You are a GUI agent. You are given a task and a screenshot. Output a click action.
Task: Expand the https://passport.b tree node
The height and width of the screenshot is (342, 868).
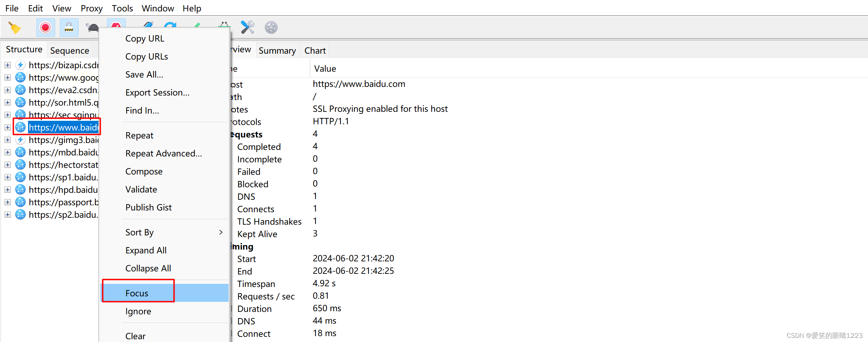click(x=8, y=202)
